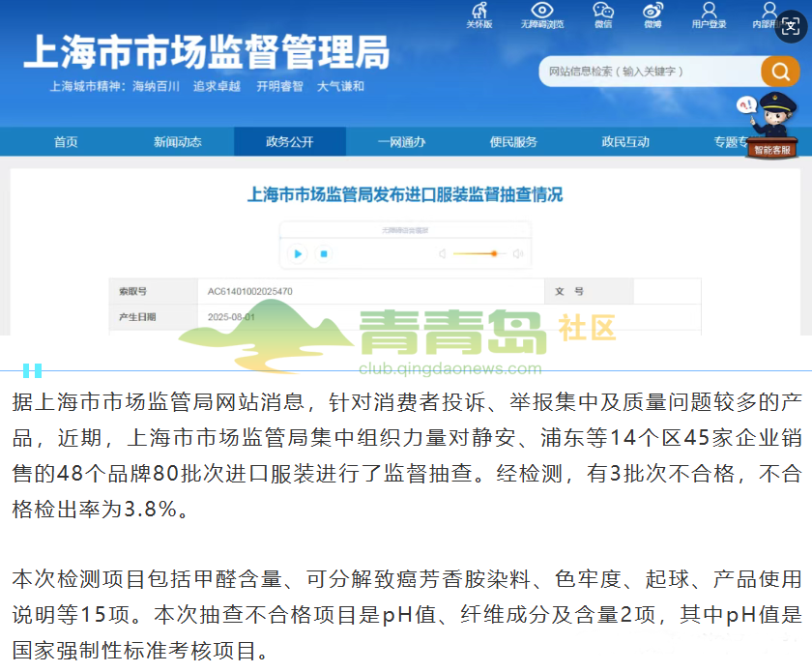
Task: Open 无障碍浏览 accessibility eye icon
Action: point(541,12)
